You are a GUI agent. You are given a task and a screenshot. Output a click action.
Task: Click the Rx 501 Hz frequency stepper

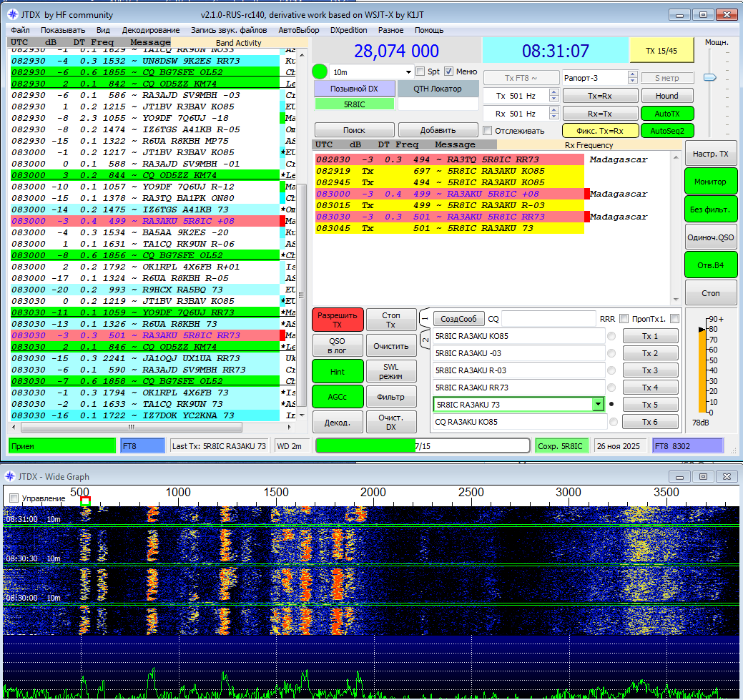pyautogui.click(x=554, y=113)
